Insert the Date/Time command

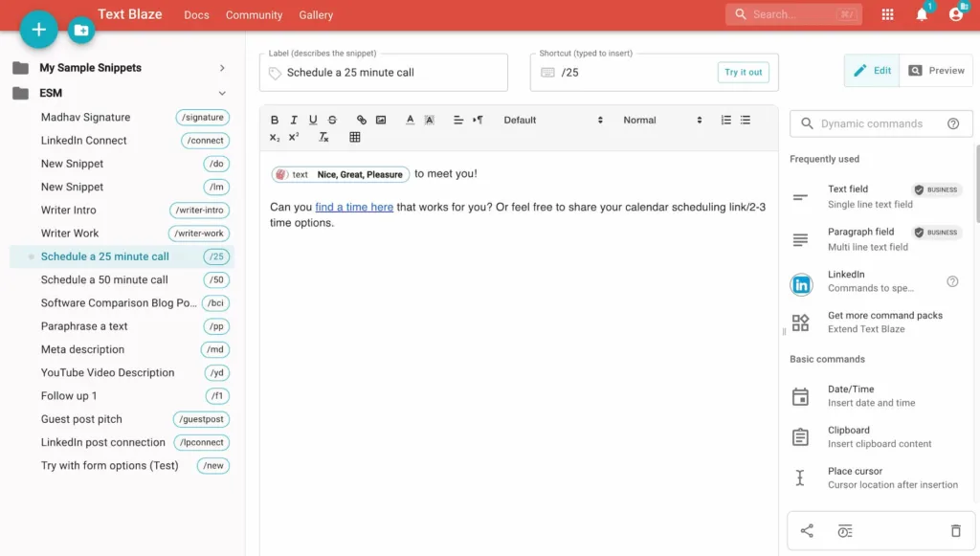coord(877,396)
